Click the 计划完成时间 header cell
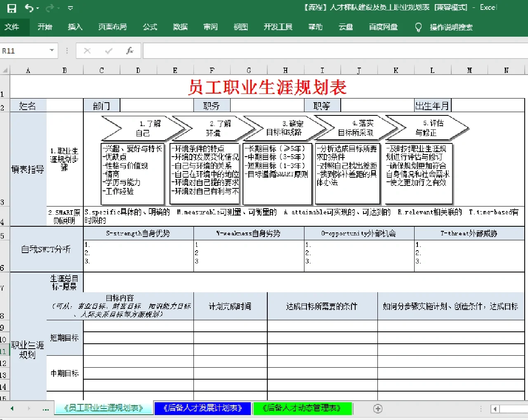This screenshot has width=528, height=420. [230, 306]
